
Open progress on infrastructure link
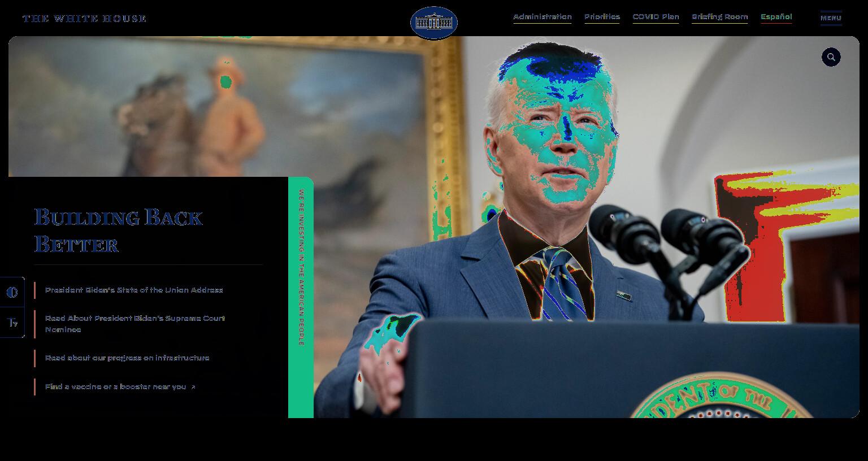(x=127, y=358)
